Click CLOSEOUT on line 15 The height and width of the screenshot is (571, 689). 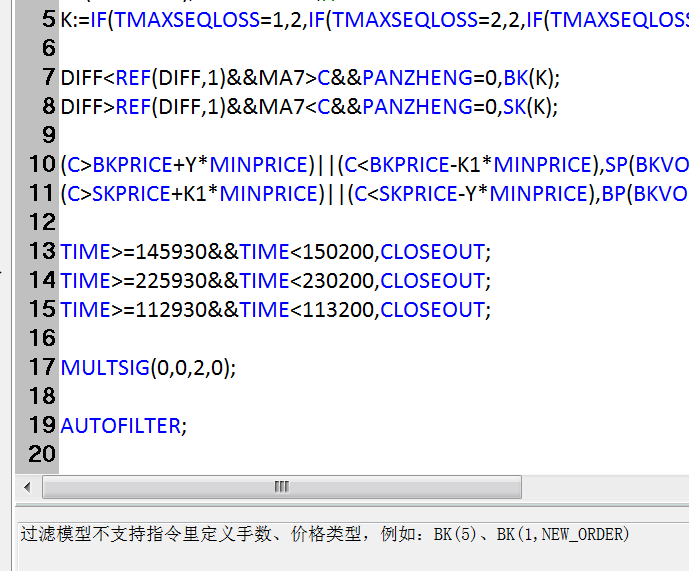(x=432, y=310)
